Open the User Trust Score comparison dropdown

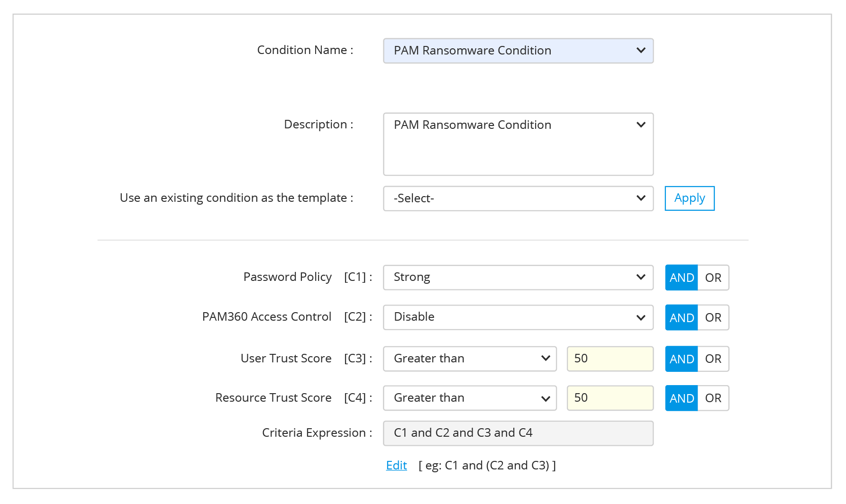tap(469, 359)
